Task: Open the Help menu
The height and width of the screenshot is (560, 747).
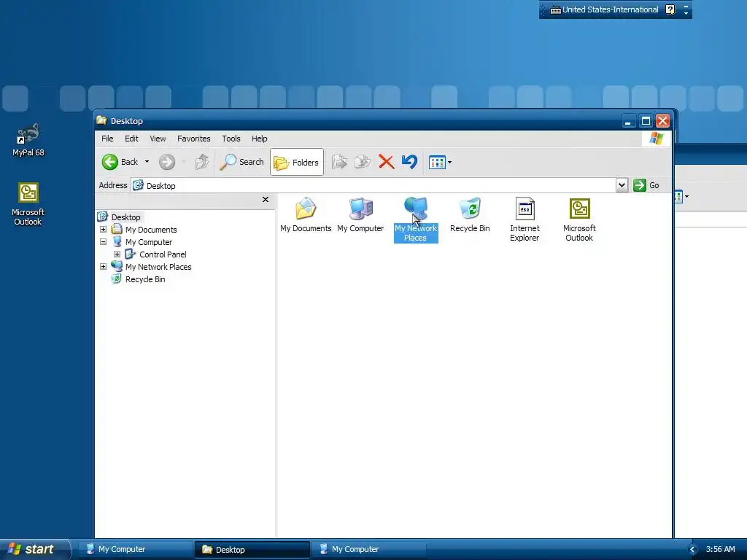Action: point(259,139)
